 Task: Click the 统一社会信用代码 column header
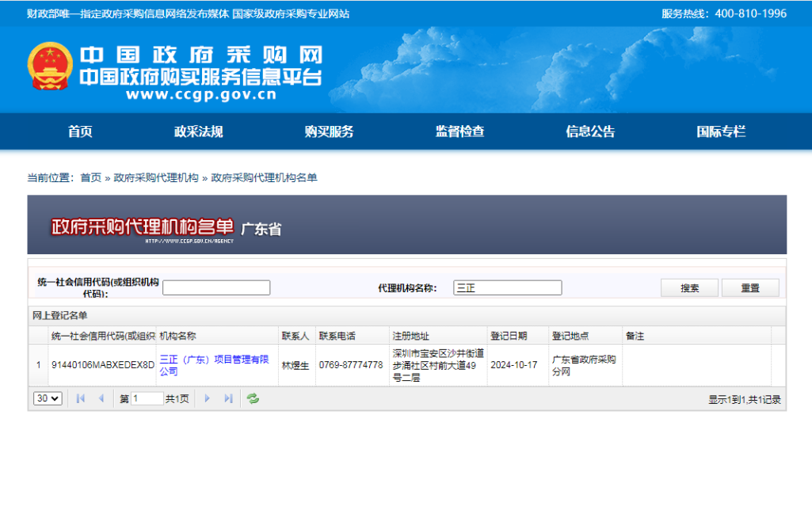(x=102, y=336)
